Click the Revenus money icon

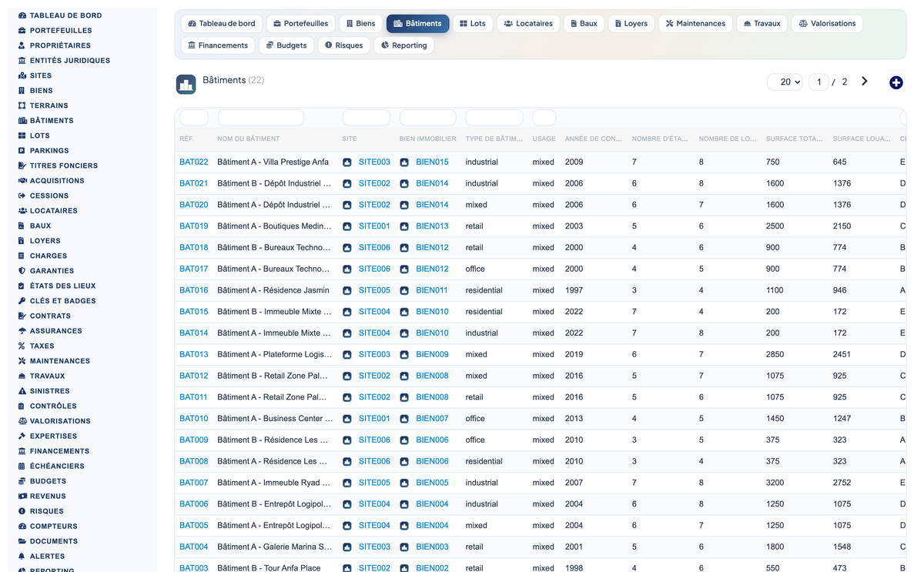point(22,496)
